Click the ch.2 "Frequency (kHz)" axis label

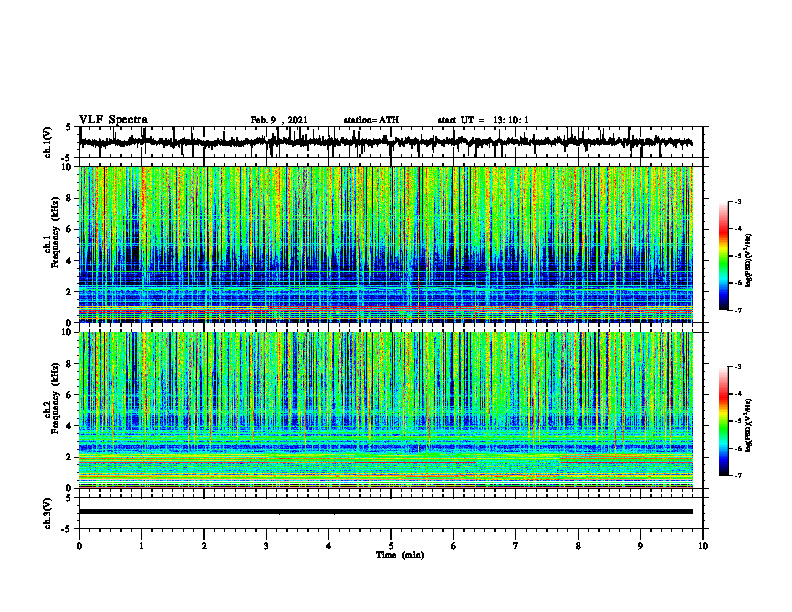[x=55, y=398]
